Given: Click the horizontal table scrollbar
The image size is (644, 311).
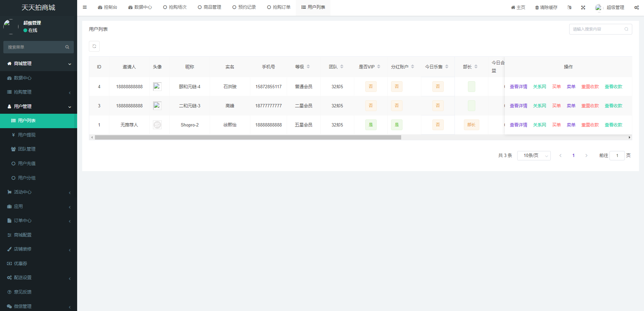Looking at the screenshot, I should point(248,138).
